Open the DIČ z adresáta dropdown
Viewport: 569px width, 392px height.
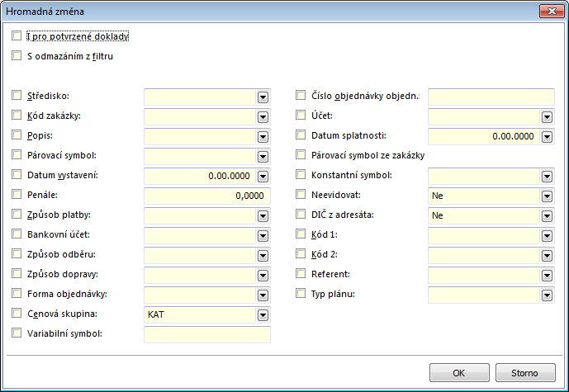[546, 215]
